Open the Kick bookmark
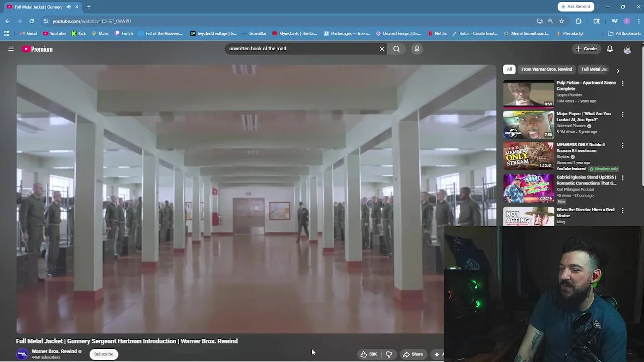Image resolution: width=644 pixels, height=362 pixels. tap(78, 34)
